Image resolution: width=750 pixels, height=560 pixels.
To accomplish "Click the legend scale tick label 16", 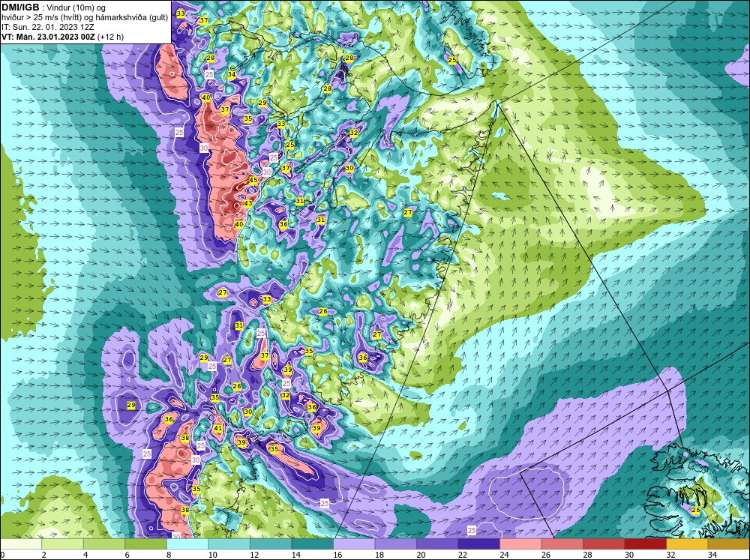I will pyautogui.click(x=337, y=555).
